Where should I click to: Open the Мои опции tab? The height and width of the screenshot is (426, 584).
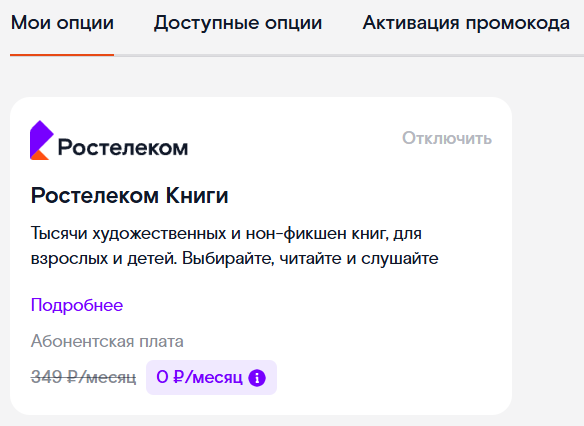(62, 23)
